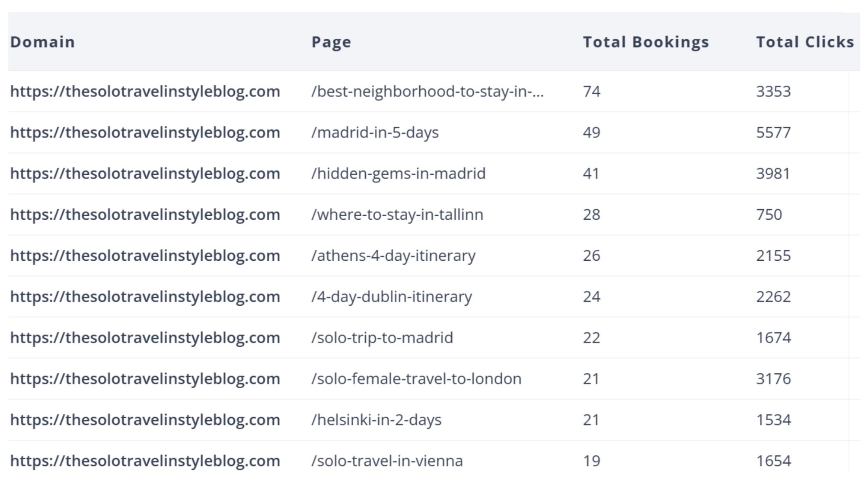
Task: Select the /helsinki-in-2-days page cell
Action: [x=377, y=420]
